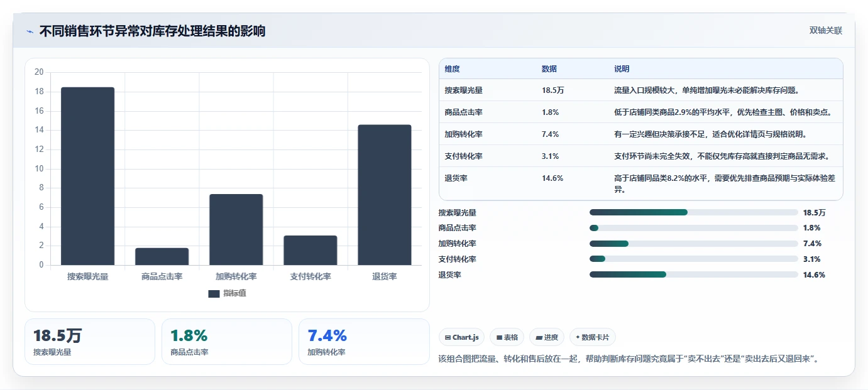Toggle the 指标值 legend item
This screenshot has height=390, width=868.
[x=228, y=293]
